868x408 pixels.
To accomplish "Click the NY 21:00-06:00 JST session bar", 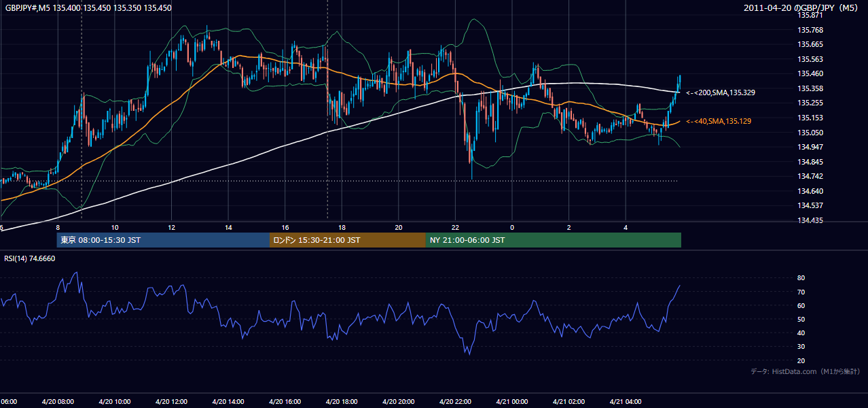I will pos(554,240).
